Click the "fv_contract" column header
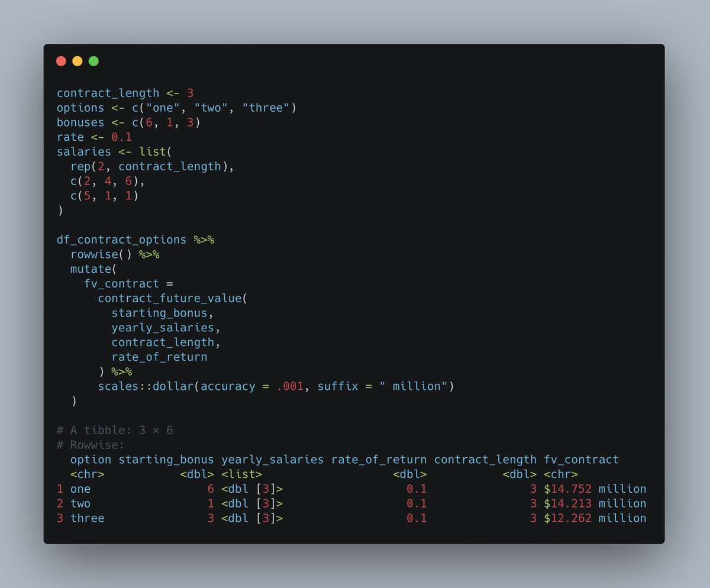The image size is (710, 588). [581, 460]
